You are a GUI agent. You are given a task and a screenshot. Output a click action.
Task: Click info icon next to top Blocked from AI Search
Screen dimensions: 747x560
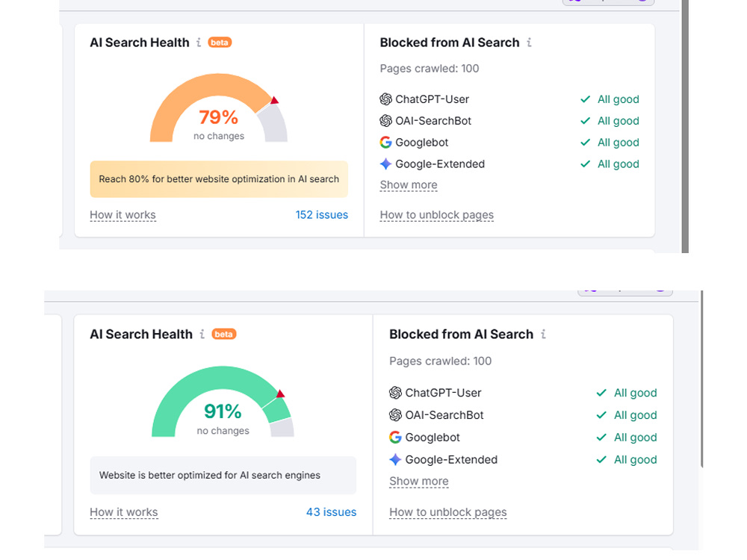(x=529, y=43)
